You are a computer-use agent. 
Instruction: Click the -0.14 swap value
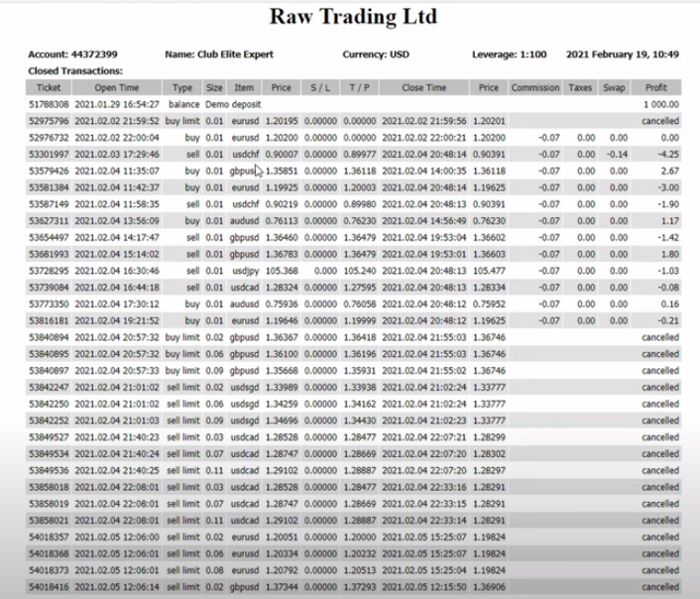[617, 154]
